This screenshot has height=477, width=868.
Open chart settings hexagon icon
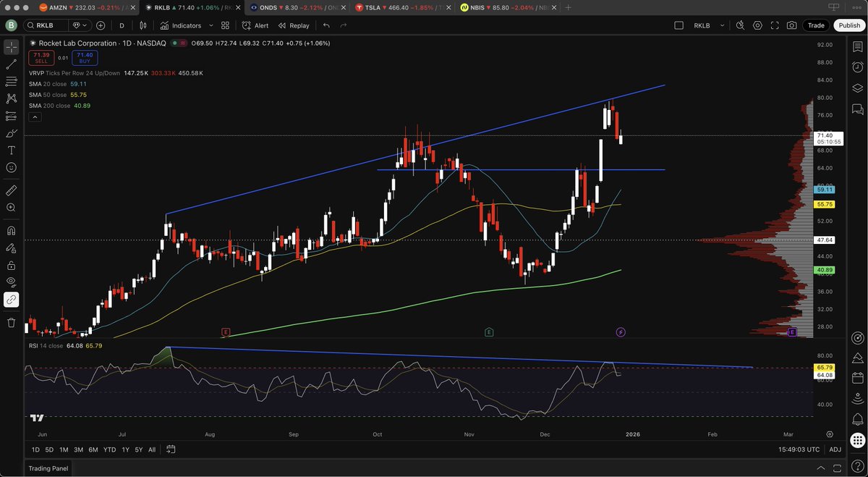coord(757,25)
